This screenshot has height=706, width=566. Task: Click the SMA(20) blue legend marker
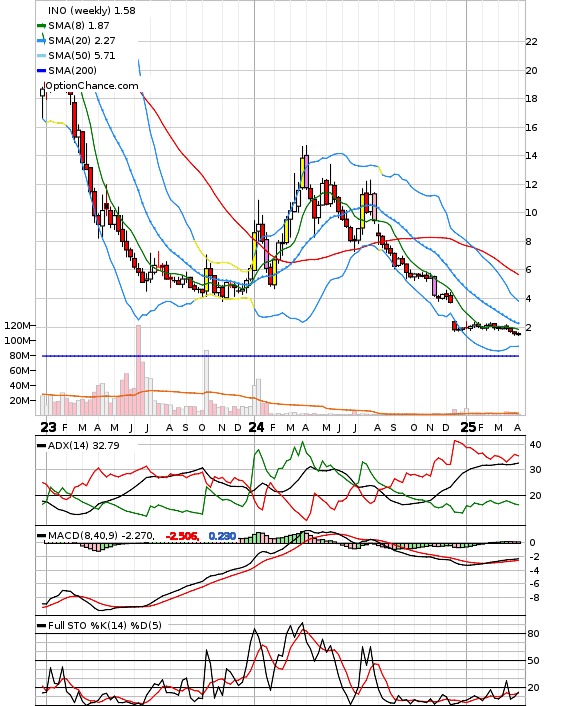click(41, 41)
